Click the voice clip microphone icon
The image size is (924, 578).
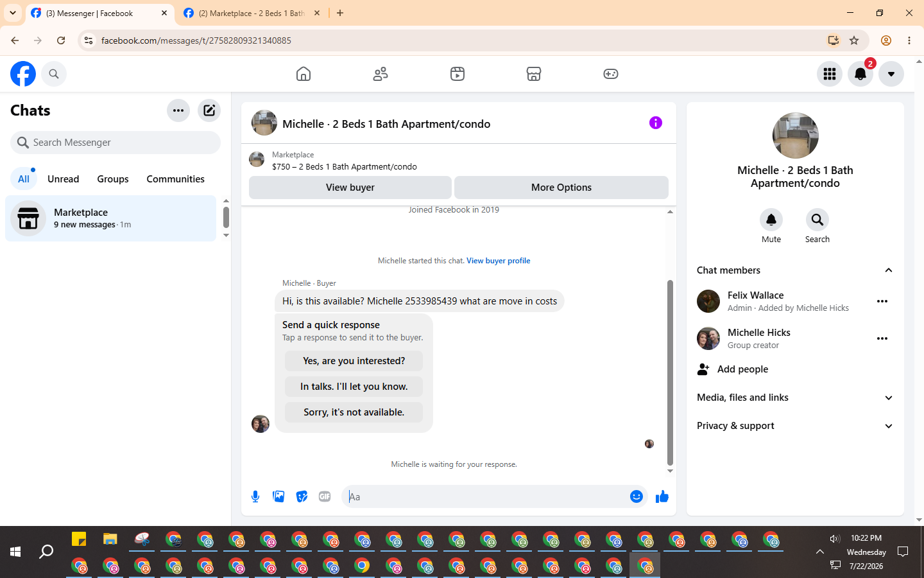(255, 496)
